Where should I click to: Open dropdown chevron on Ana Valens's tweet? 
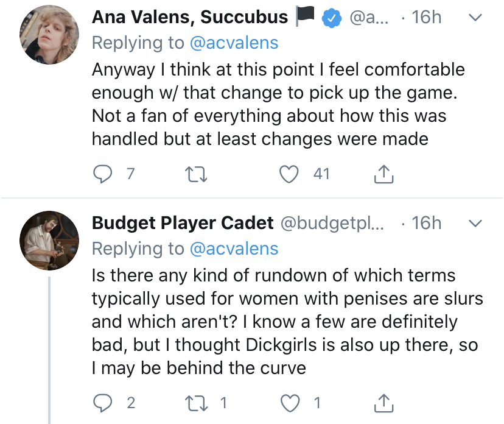pos(477,18)
